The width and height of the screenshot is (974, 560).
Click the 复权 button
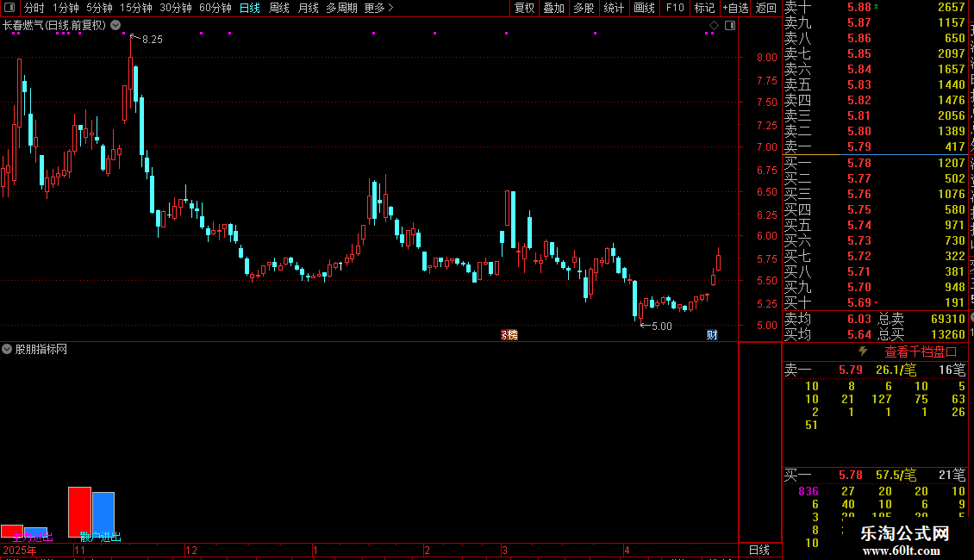tap(524, 8)
